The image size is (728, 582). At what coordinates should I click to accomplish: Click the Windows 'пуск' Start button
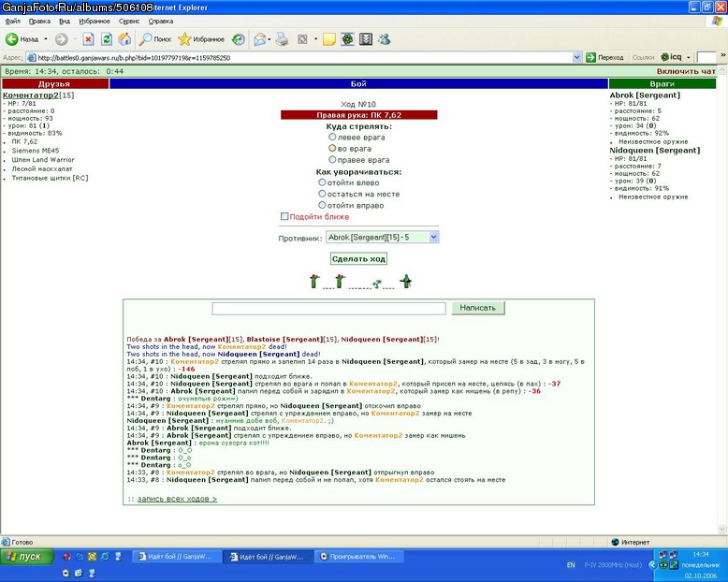(27, 557)
